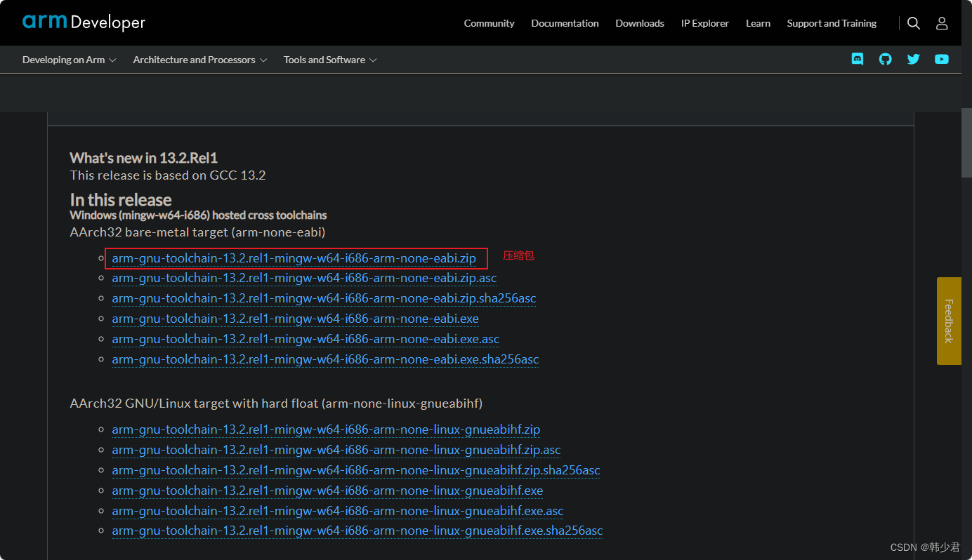972x560 pixels.
Task: Download arm-none-eabi.exe.asc signature link
Action: pos(306,339)
